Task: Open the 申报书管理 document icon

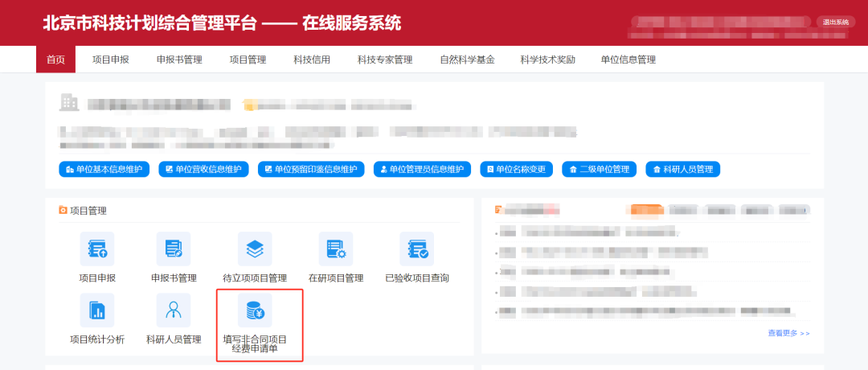Action: pyautogui.click(x=174, y=249)
